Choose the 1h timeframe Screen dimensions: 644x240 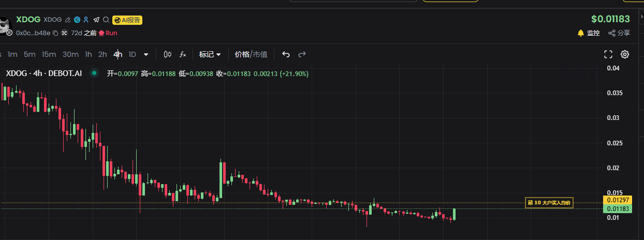(x=89, y=54)
